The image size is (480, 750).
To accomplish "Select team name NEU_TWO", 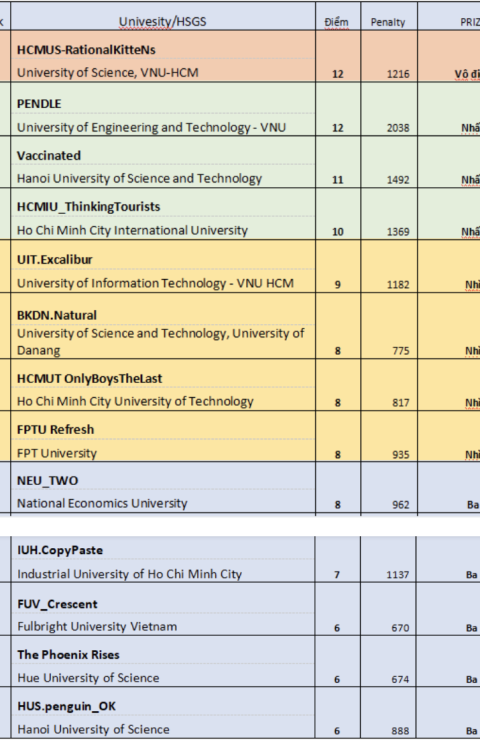I will [47, 481].
